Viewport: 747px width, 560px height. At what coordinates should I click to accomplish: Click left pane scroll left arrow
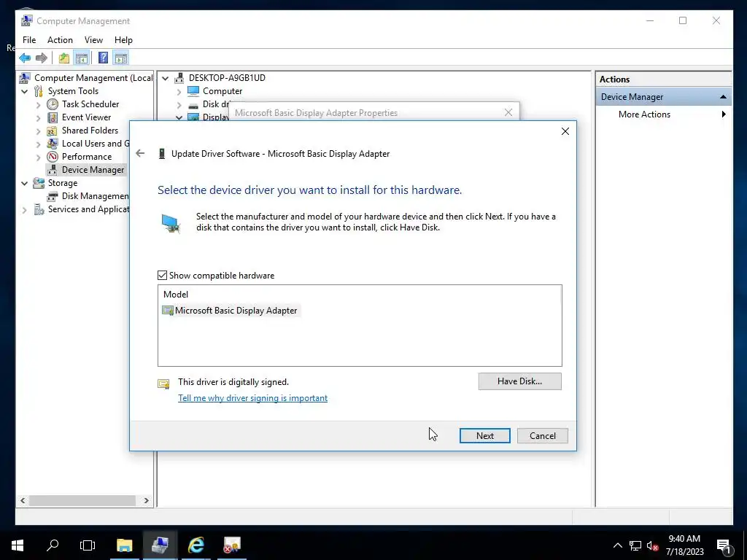coord(23,500)
